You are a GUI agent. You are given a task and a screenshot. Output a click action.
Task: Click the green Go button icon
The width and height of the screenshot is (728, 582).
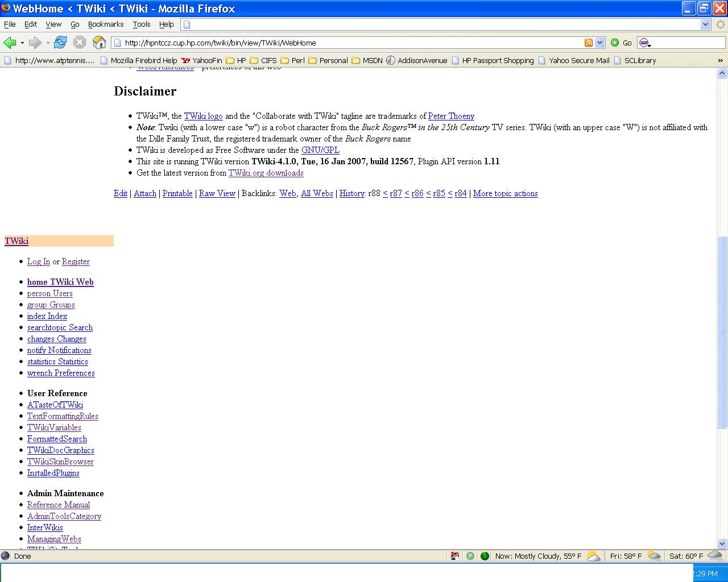[x=615, y=43]
